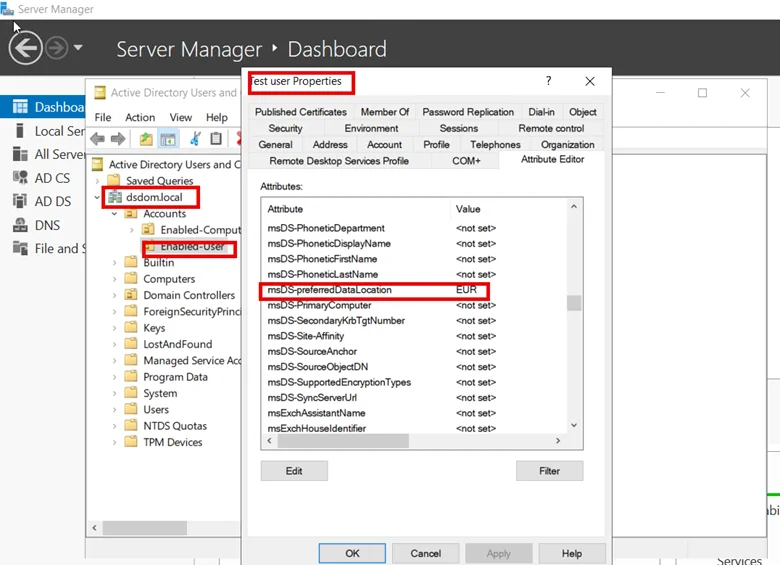780x565 pixels.
Task: Expand the Saved Queries tree node
Action: coord(98,181)
